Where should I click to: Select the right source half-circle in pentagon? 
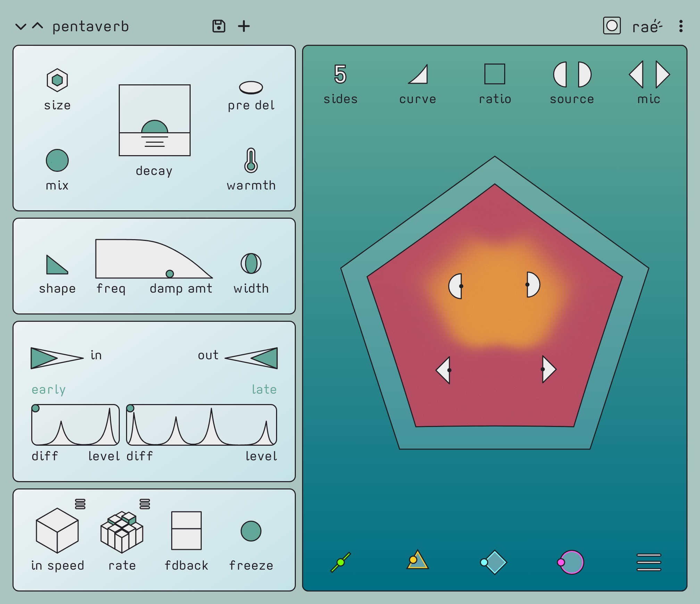(533, 285)
